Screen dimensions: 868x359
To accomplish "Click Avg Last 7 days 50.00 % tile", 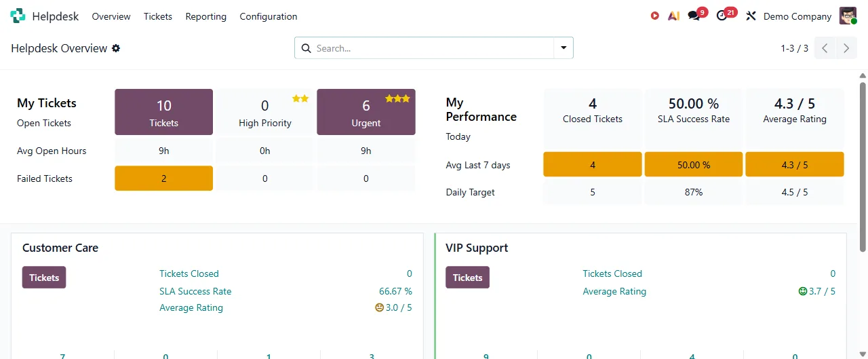I will [694, 164].
